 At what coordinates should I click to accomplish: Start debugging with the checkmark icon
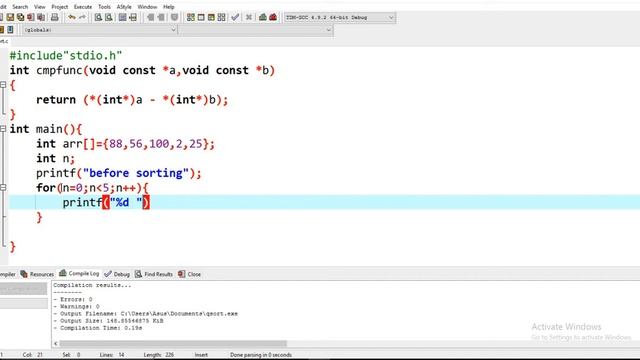pos(235,17)
